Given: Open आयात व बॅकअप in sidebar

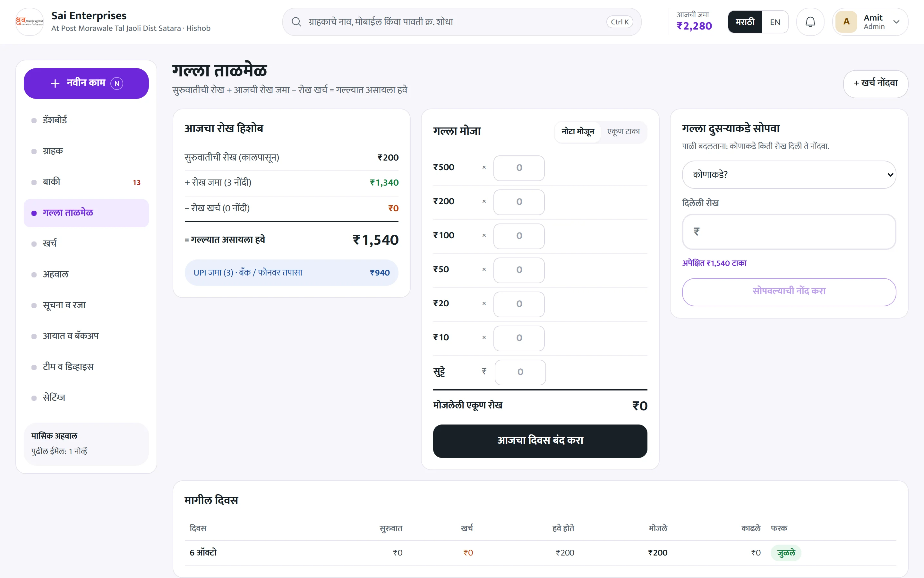Looking at the screenshot, I should pyautogui.click(x=86, y=336).
